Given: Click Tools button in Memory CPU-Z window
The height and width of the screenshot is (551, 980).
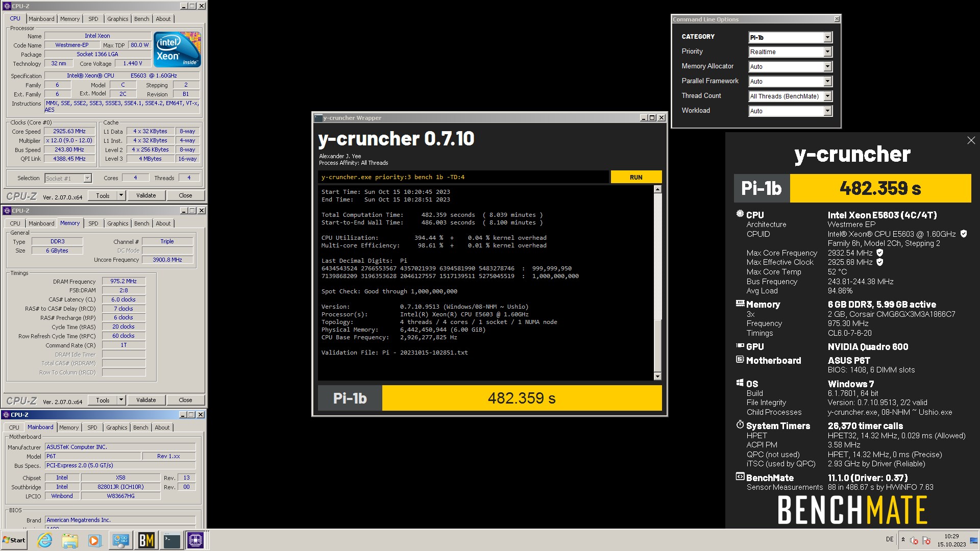Looking at the screenshot, I should coord(103,400).
